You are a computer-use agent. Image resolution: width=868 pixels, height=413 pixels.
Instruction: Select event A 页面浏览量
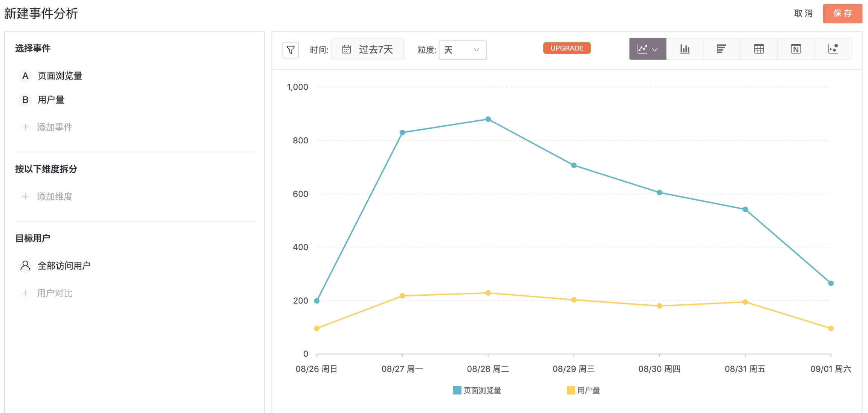(x=60, y=76)
